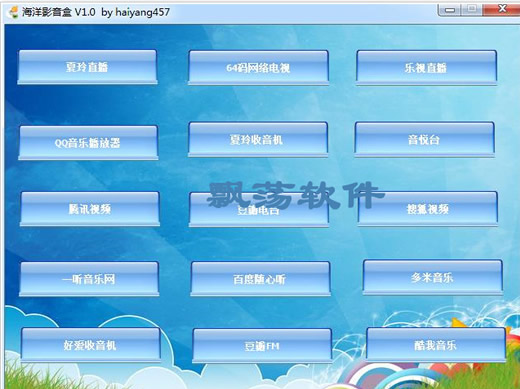Viewport: 520px width, 389px height.
Task: Select 多米音乐
Action: point(433,277)
